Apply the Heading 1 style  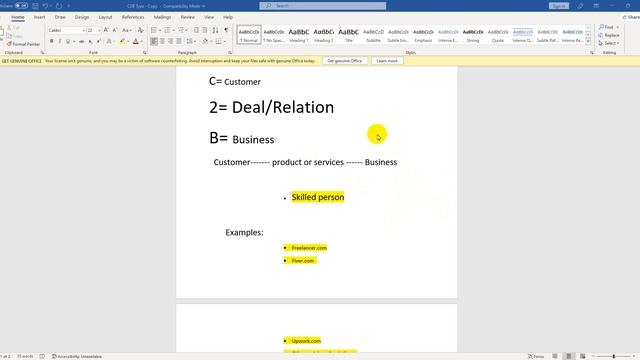[x=299, y=35]
